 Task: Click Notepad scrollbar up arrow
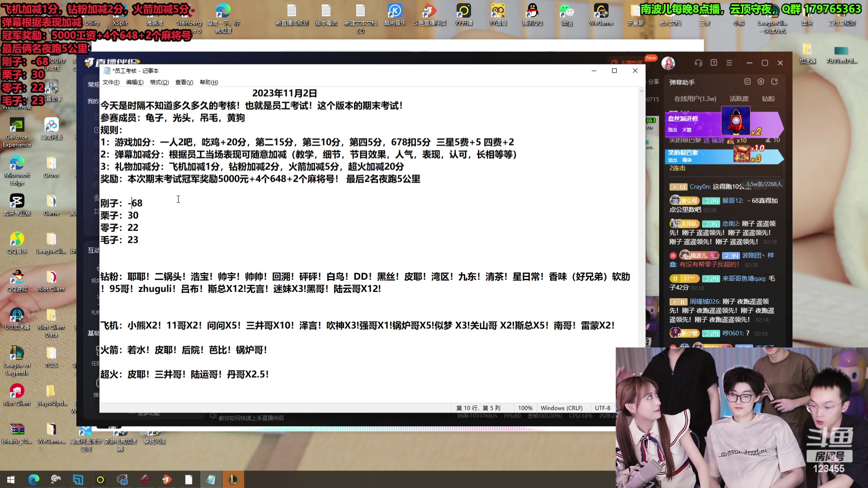click(641, 91)
